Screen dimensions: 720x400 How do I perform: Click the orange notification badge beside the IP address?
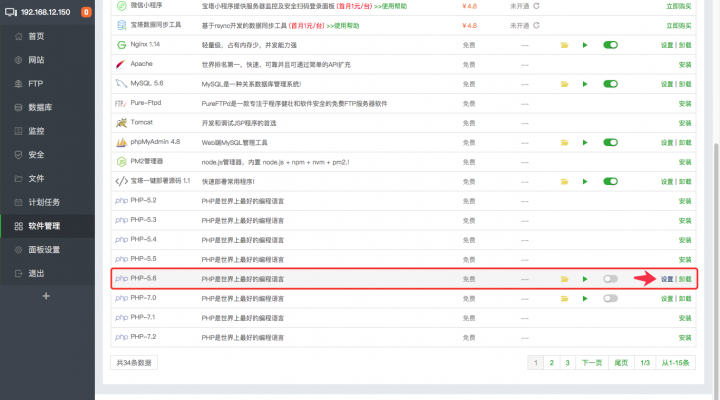click(85, 12)
